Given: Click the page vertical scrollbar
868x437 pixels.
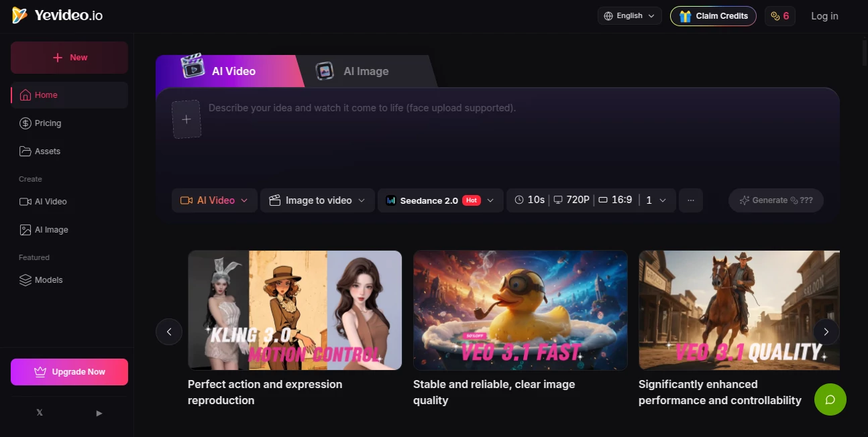Looking at the screenshot, I should click(864, 54).
